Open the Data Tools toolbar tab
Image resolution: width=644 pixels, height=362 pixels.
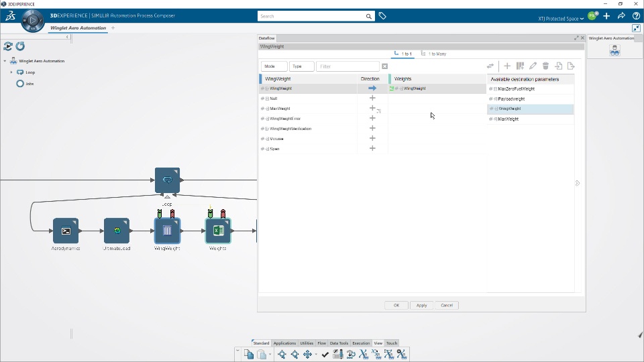tap(339, 343)
